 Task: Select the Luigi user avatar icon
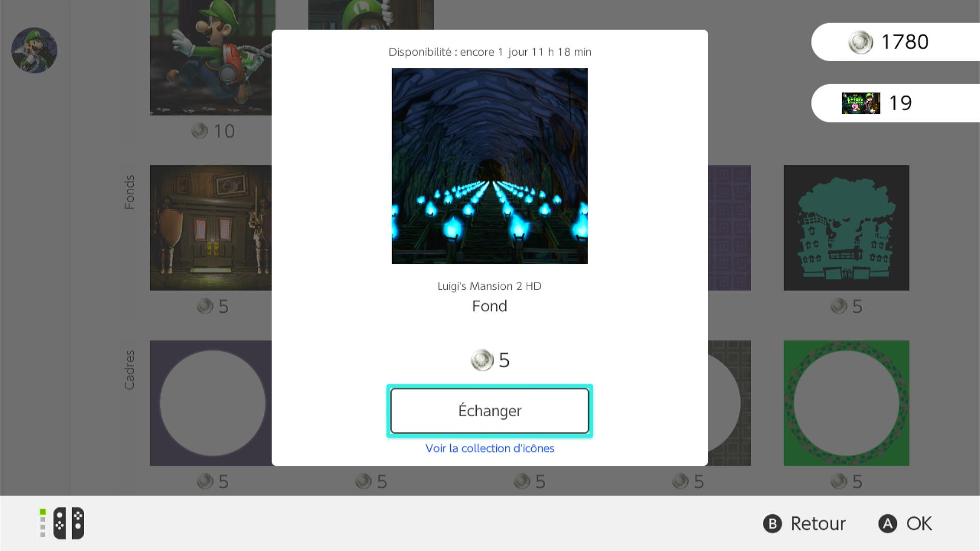coord(34,50)
